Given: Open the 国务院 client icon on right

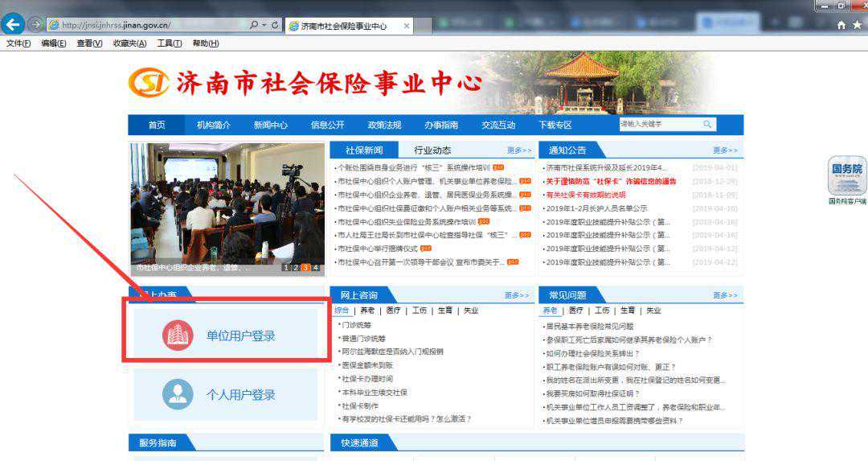Looking at the screenshot, I should coord(847,175).
